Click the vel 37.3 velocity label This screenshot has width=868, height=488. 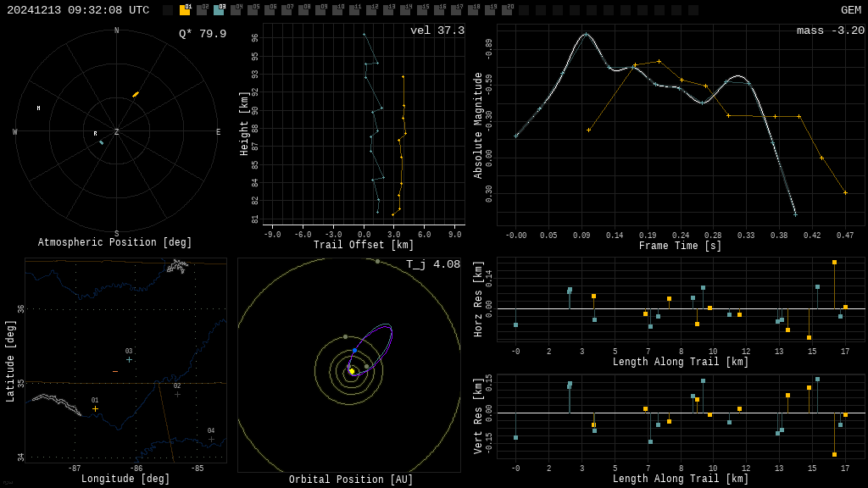[437, 30]
